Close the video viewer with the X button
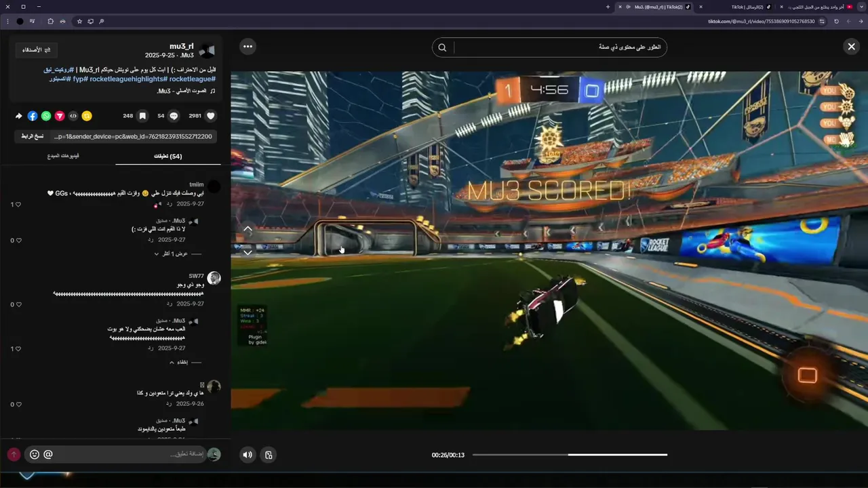This screenshot has height=488, width=868. (851, 47)
